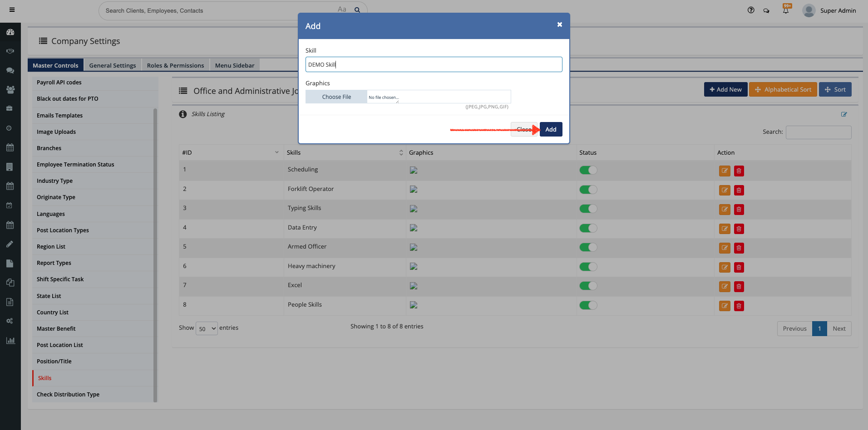Image resolution: width=868 pixels, height=430 pixels.
Task: Sort by the #ID column arrow
Action: point(276,152)
